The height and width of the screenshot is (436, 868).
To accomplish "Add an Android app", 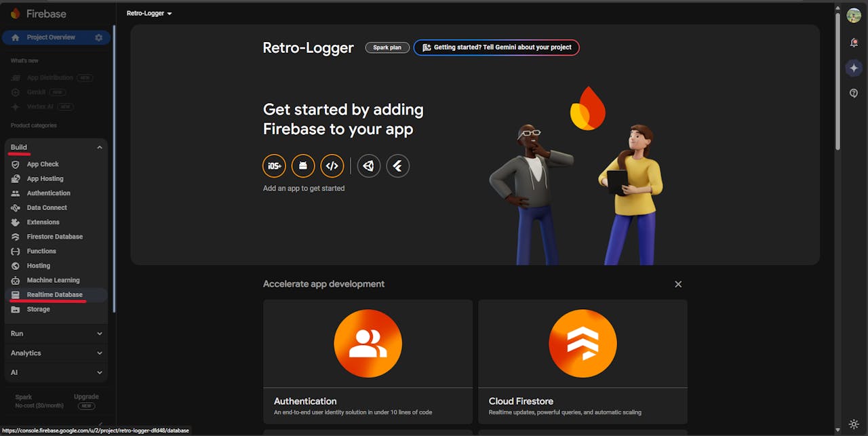I will click(303, 166).
